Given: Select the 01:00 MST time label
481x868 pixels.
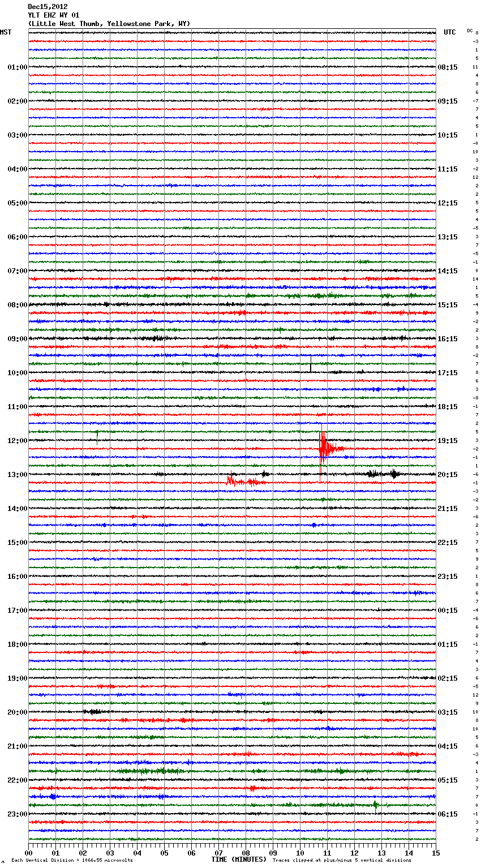Looking at the screenshot, I should [x=18, y=67].
